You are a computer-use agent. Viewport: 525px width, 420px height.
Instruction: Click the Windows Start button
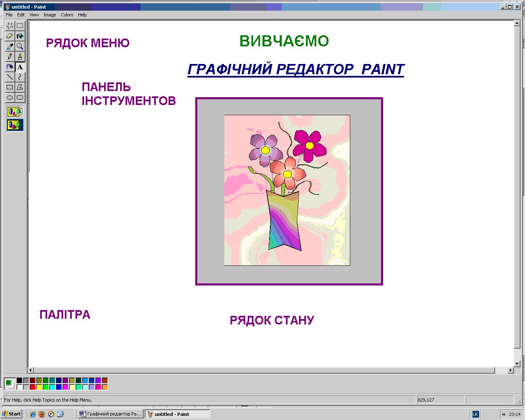click(11, 414)
